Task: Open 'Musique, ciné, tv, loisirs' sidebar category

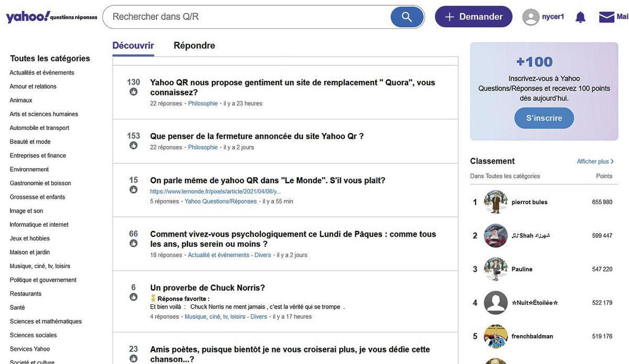Action: [x=40, y=266]
